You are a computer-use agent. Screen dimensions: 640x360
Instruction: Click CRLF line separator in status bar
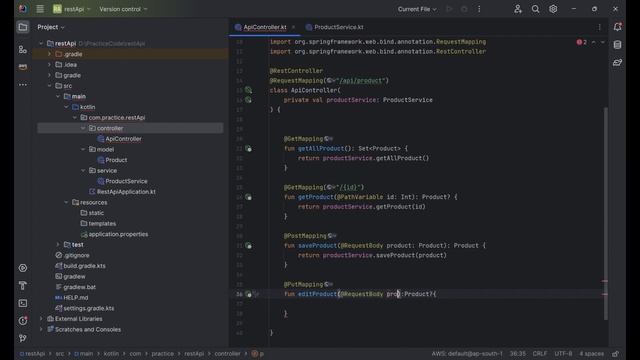(540, 353)
